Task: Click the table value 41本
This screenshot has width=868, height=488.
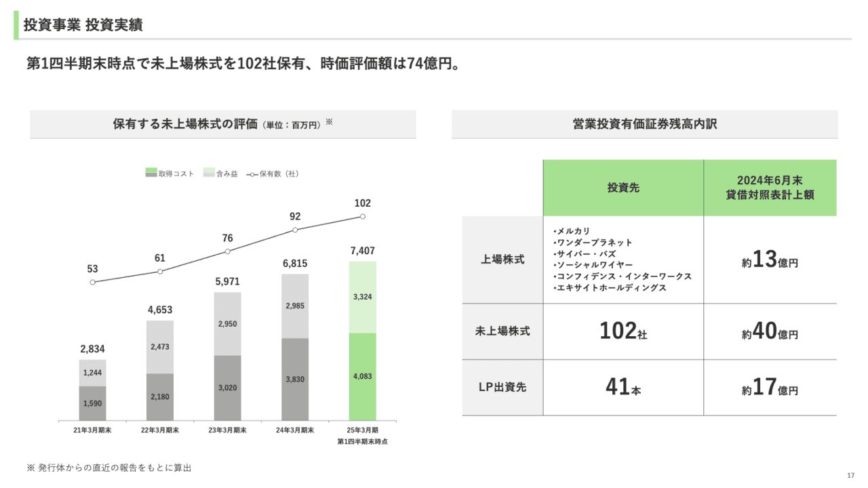Action: 623,387
